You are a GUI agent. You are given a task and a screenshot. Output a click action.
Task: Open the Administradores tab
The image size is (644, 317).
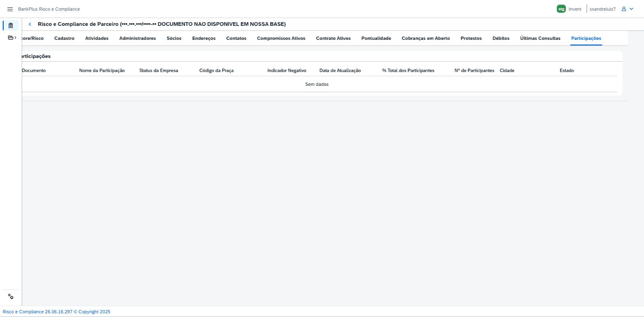tap(138, 38)
